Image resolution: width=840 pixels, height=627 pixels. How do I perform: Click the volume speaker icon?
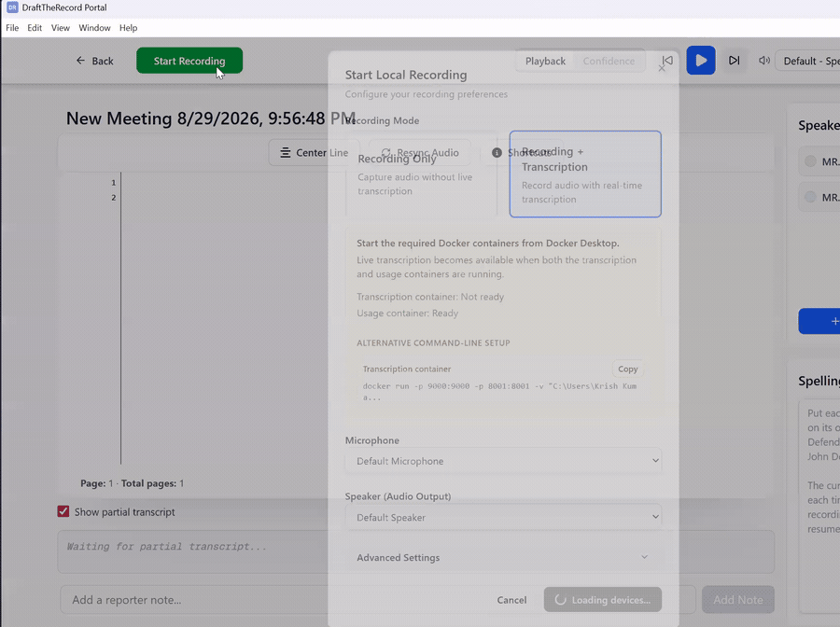(x=763, y=61)
